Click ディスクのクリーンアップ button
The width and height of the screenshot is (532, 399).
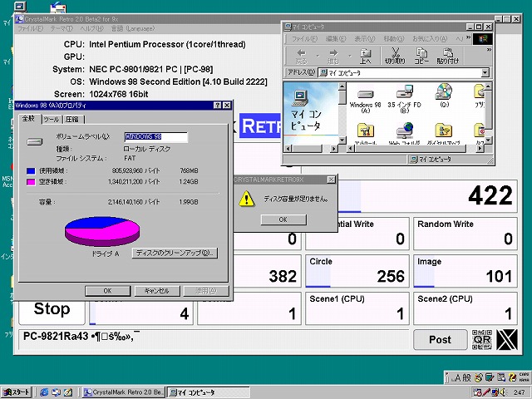click(x=175, y=253)
